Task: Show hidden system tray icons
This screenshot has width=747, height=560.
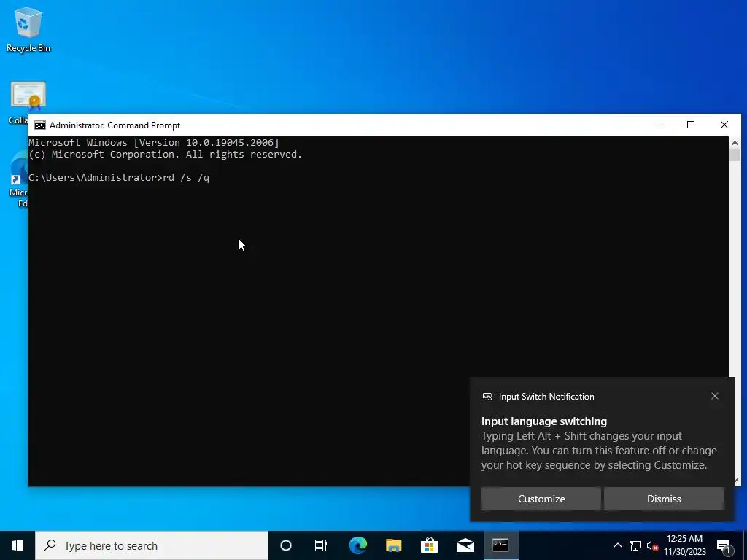Action: point(617,545)
